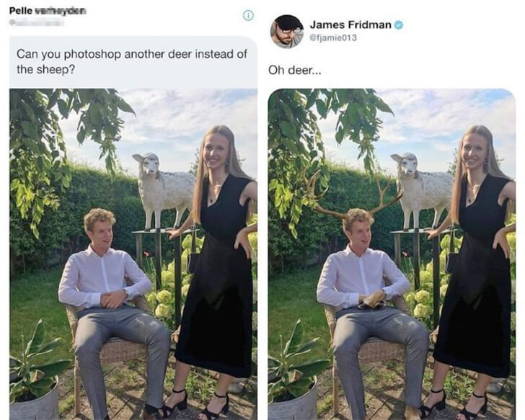The image size is (525, 420).
Task: Click the blue verified badge
Action: pos(398,25)
